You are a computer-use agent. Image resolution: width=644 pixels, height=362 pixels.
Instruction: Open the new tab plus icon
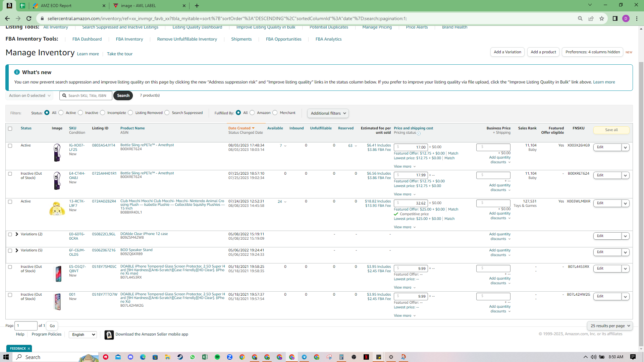pyautogui.click(x=197, y=6)
